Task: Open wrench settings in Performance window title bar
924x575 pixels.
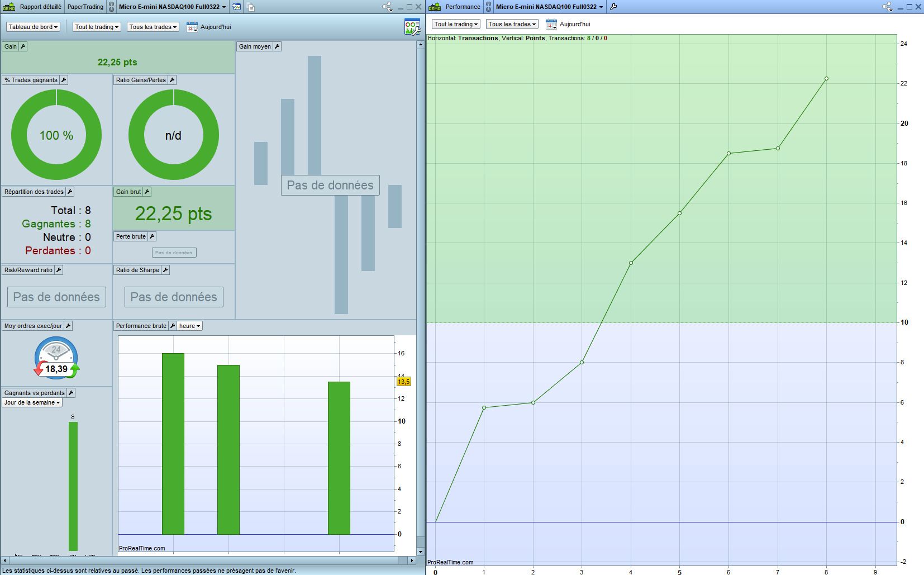Action: [x=613, y=7]
